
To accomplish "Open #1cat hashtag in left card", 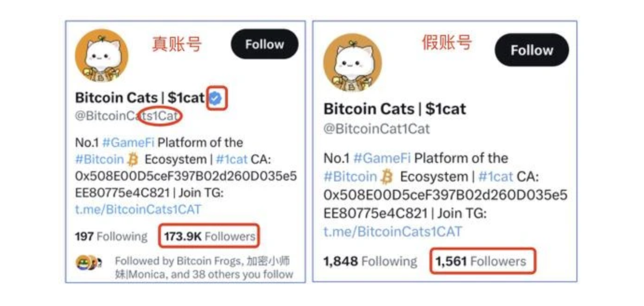I will pos(232,160).
